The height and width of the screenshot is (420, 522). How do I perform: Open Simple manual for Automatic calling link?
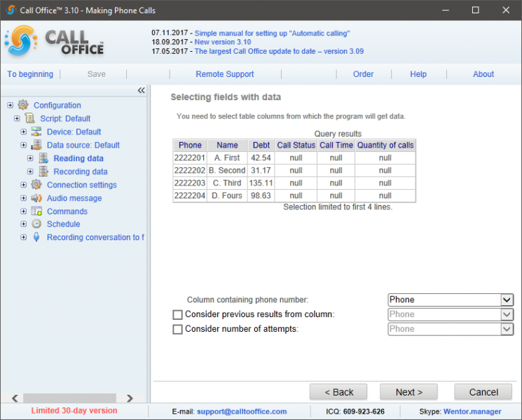(x=272, y=34)
